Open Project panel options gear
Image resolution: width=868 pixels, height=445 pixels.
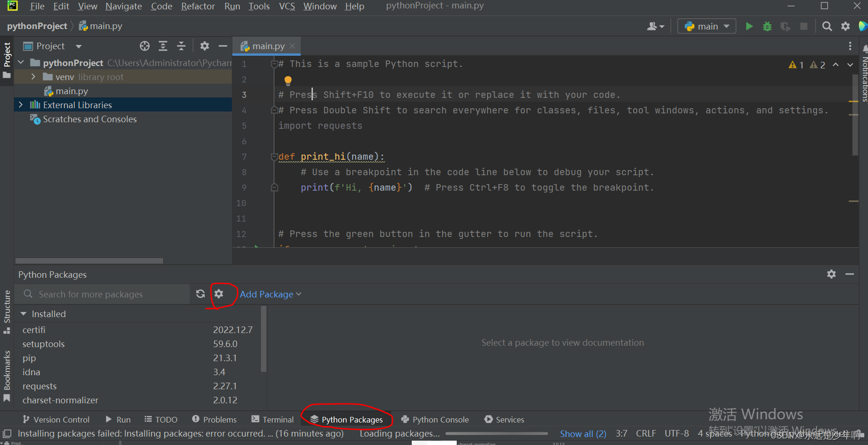click(205, 46)
